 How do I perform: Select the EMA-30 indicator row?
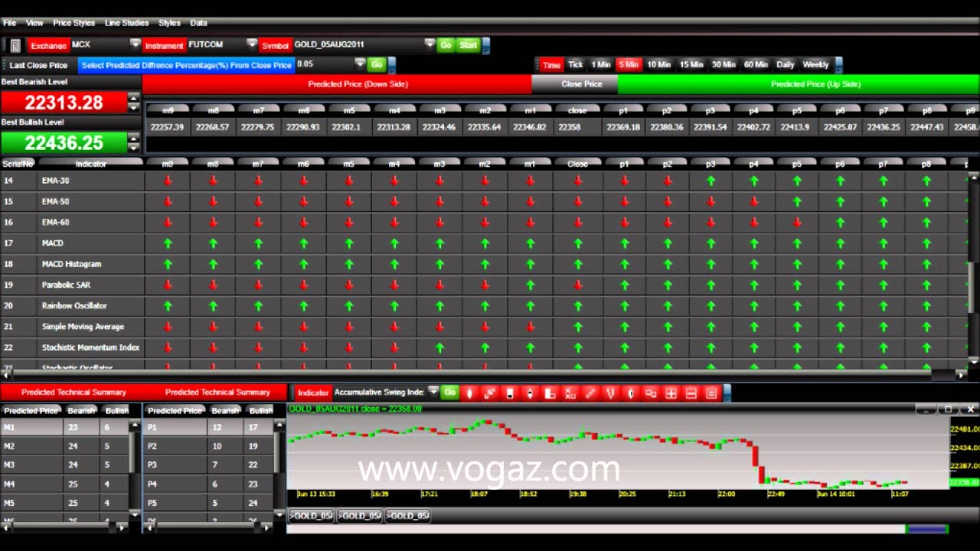click(x=484, y=181)
